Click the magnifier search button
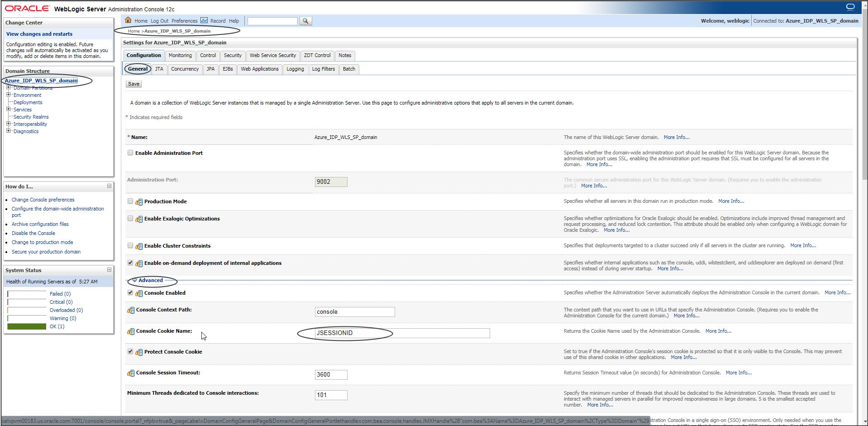The height and width of the screenshot is (426, 868). (305, 21)
